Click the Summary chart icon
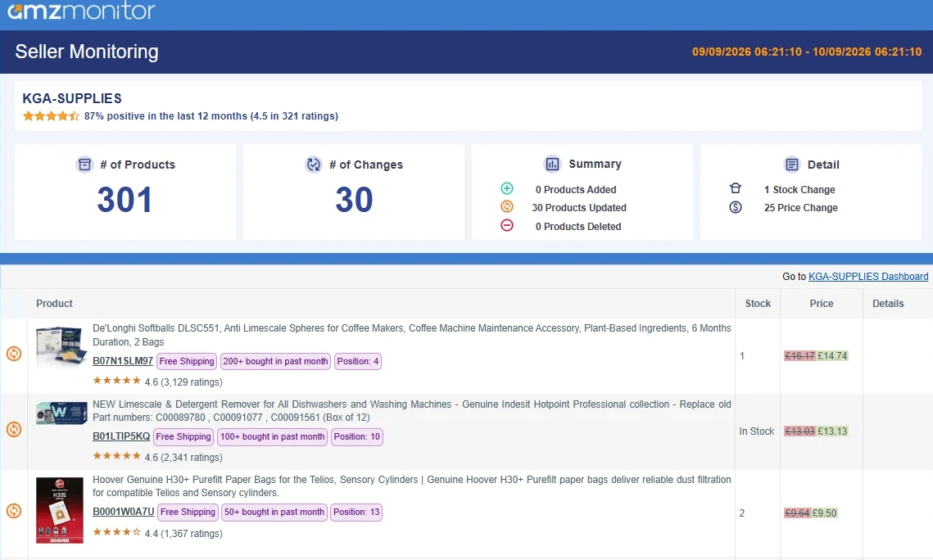Viewport: 933px width, 560px height. coord(552,164)
